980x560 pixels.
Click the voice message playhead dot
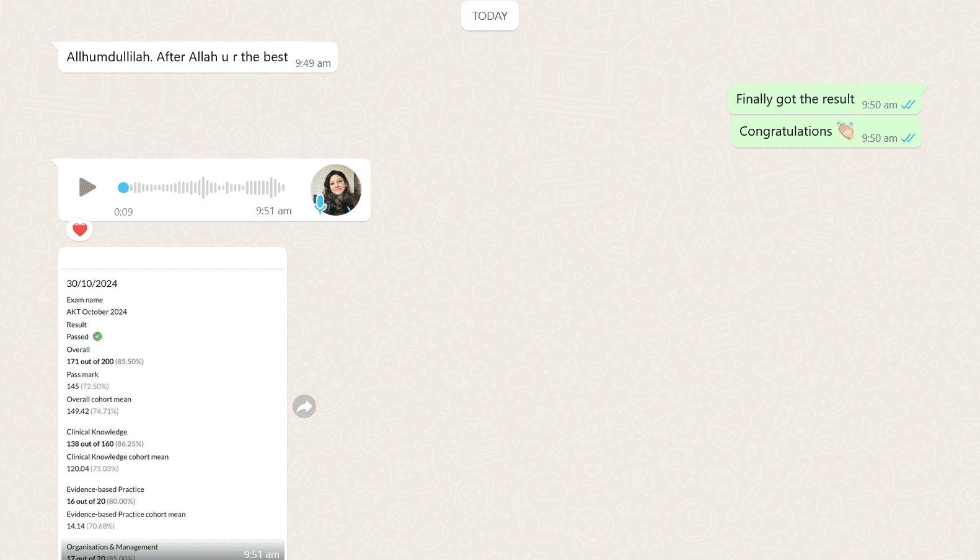point(123,188)
